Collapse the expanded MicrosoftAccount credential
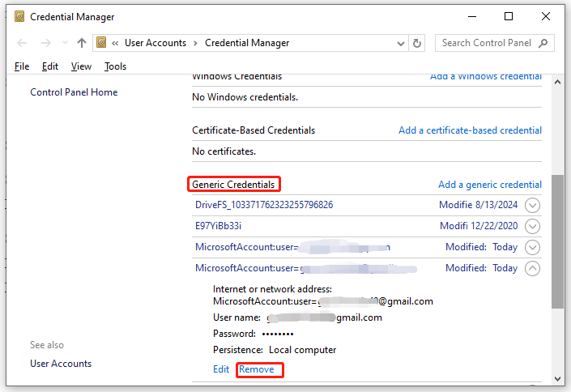 (532, 269)
